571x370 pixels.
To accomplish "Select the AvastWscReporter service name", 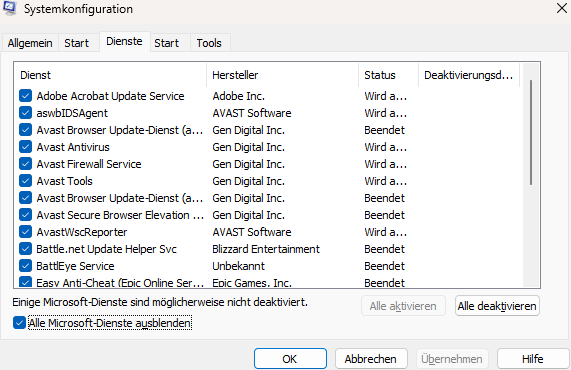I will (x=82, y=232).
